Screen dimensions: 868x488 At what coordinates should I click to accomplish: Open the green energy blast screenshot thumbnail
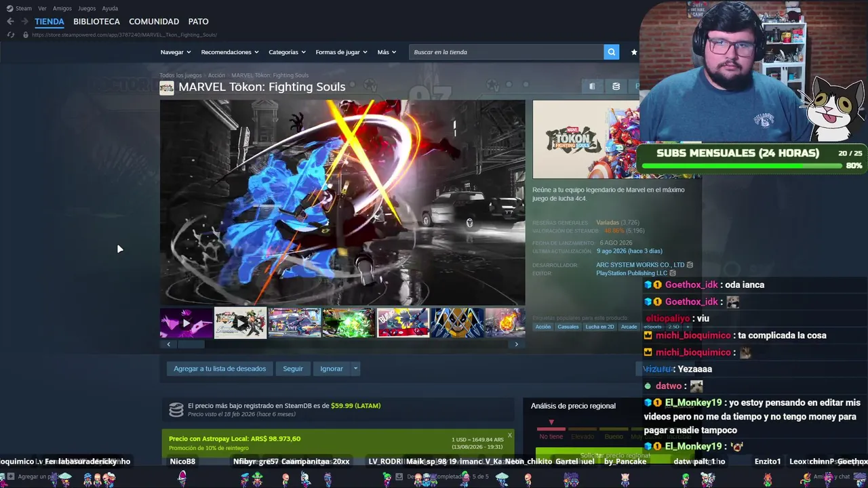pos(349,323)
